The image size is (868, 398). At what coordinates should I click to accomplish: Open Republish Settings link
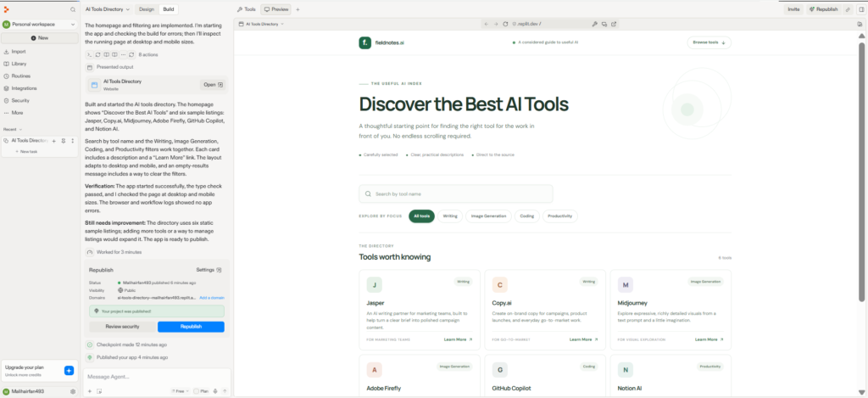[209, 270]
